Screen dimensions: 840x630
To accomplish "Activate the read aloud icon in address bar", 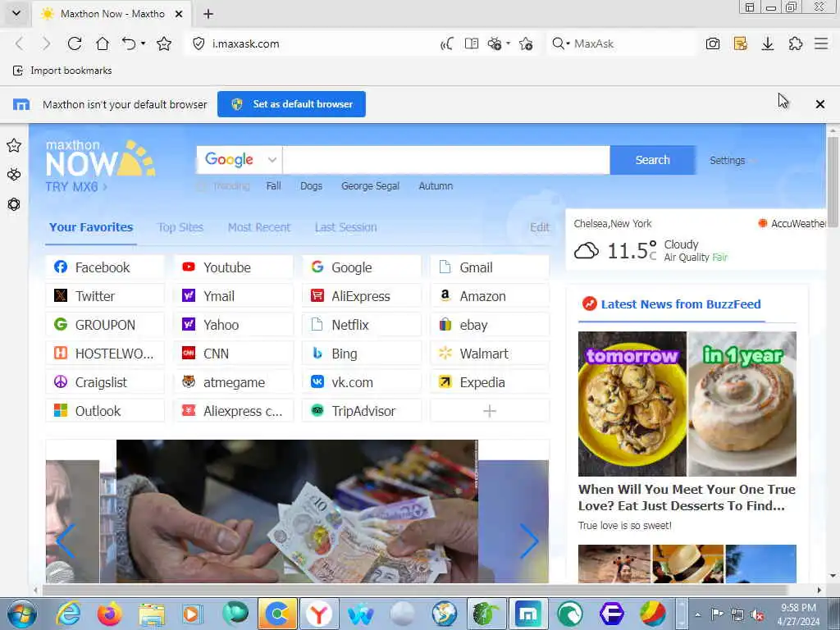I will click(447, 43).
